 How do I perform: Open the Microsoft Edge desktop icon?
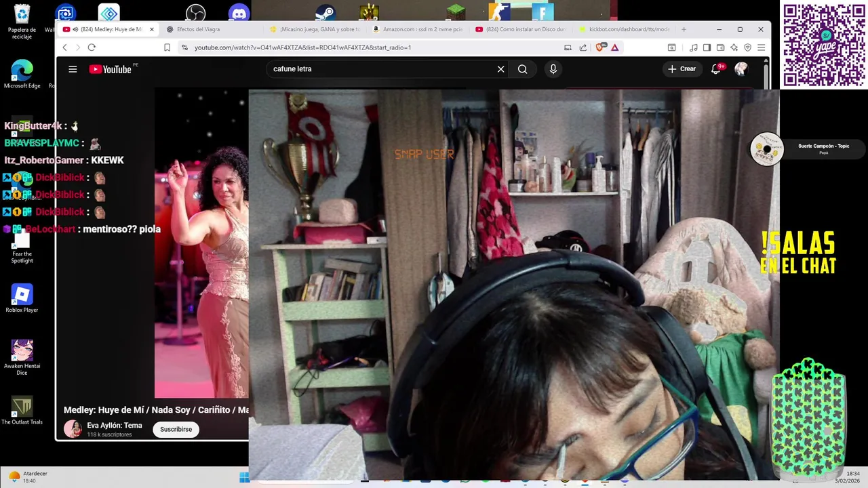[x=22, y=74]
